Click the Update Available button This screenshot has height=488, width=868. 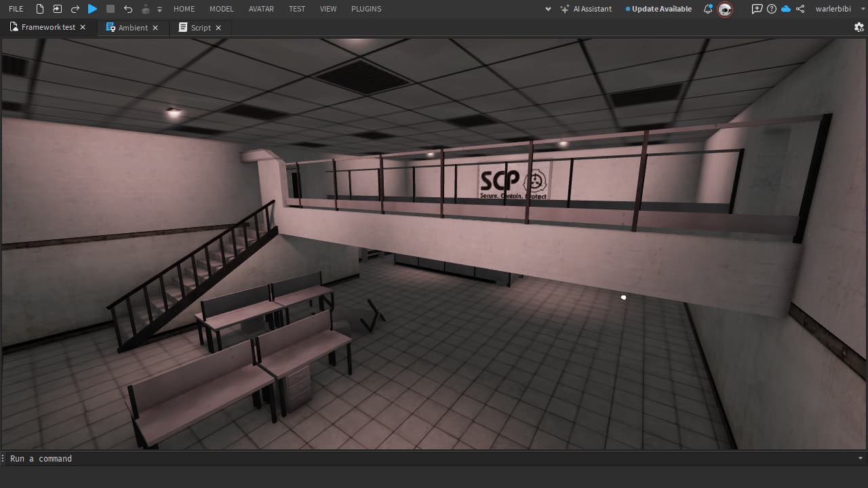pos(658,9)
